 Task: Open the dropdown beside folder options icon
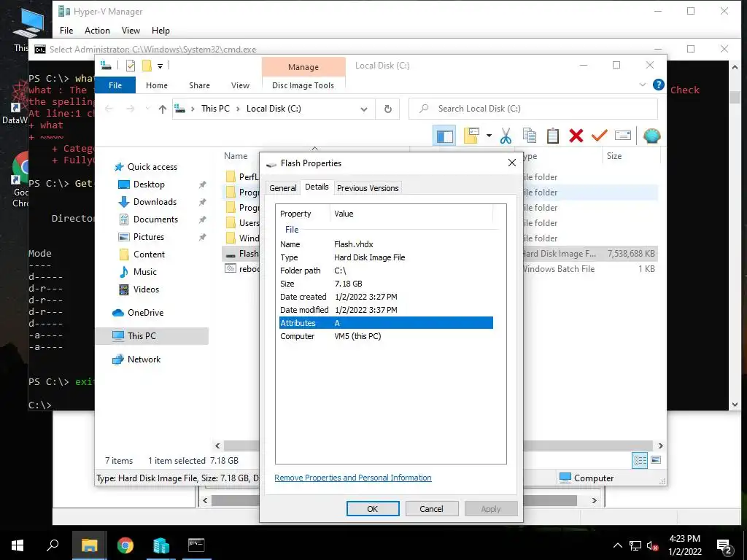coord(489,136)
